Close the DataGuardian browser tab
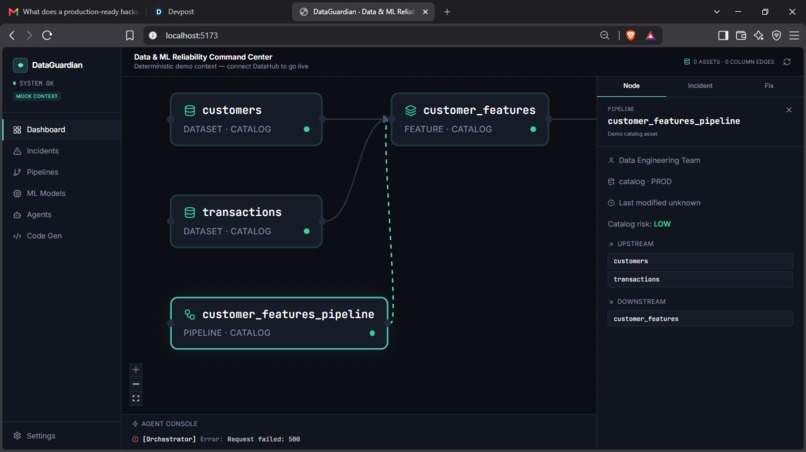Screen dimensions: 806x452 pyautogui.click(x=425, y=12)
